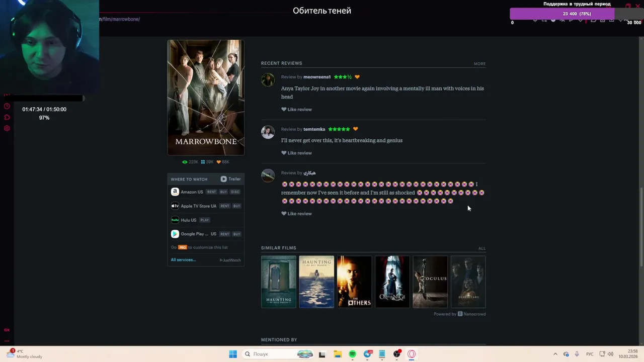Click the orange heart likes count 68K
The width and height of the screenshot is (644, 362).
pyautogui.click(x=223, y=162)
